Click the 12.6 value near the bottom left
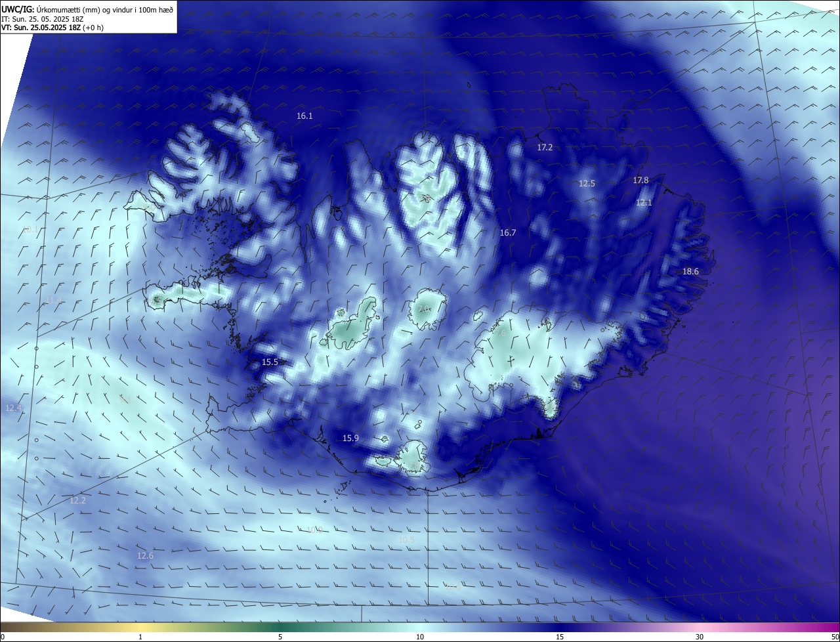 point(145,556)
